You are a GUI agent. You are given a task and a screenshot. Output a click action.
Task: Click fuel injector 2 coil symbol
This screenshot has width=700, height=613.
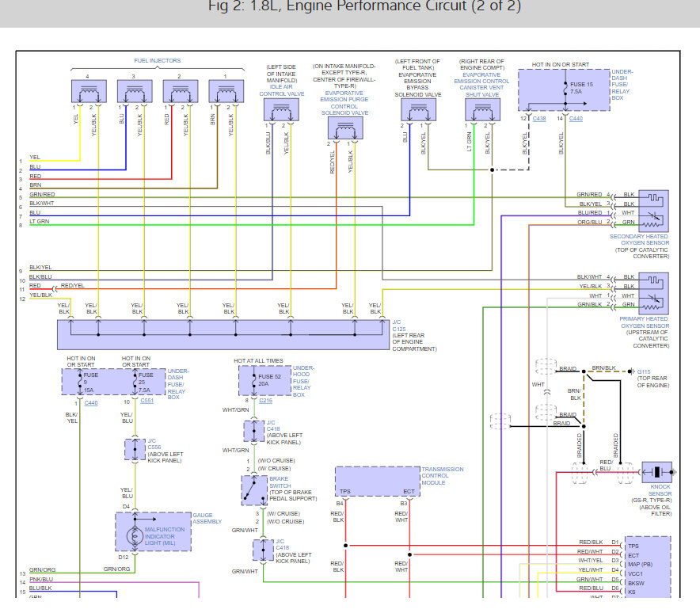pos(181,91)
